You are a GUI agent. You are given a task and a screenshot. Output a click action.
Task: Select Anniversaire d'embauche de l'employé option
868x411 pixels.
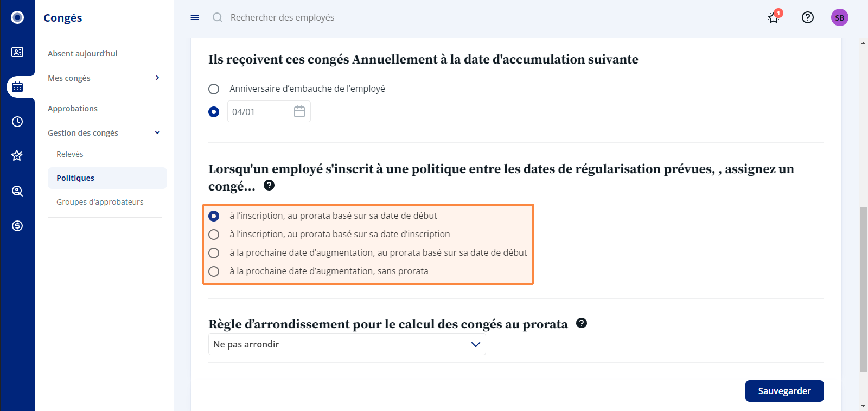coord(213,89)
